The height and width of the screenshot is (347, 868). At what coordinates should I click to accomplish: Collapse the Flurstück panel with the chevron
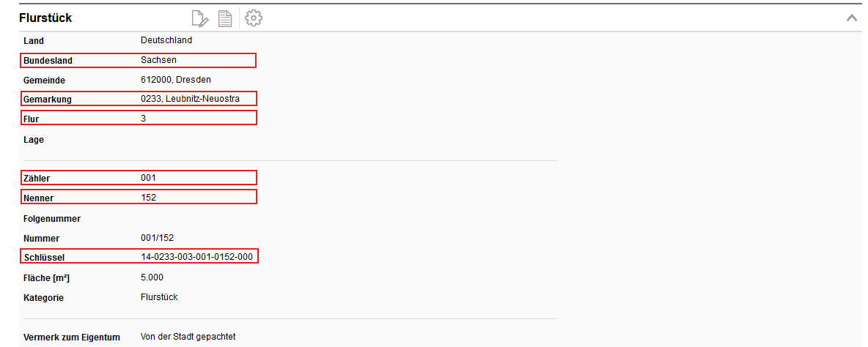tap(851, 18)
